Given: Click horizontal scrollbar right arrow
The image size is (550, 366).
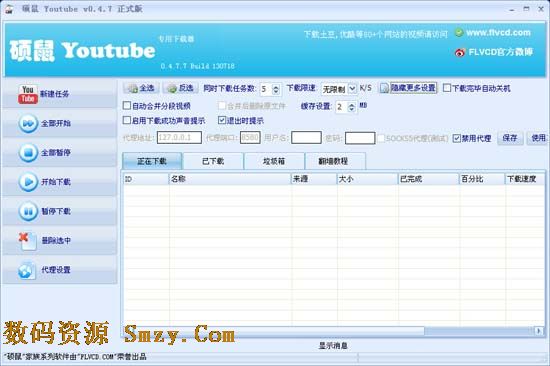Looking at the screenshot, I should pos(538,331).
